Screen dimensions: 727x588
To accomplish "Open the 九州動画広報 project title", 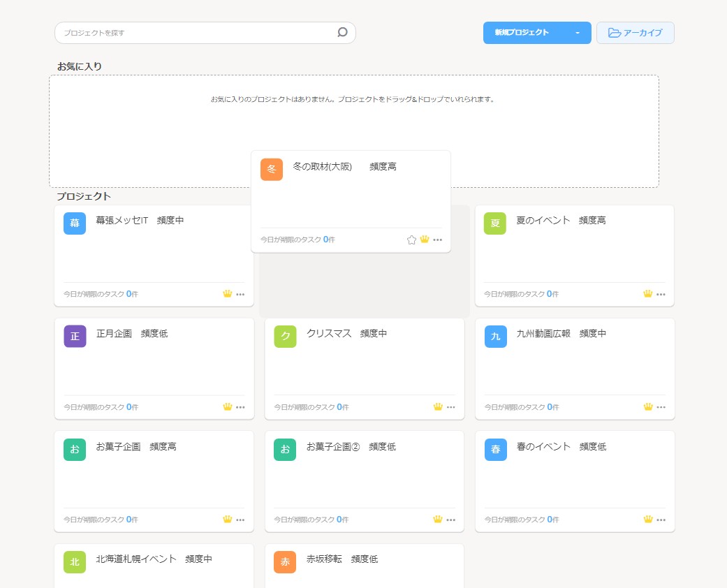I will (543, 334).
